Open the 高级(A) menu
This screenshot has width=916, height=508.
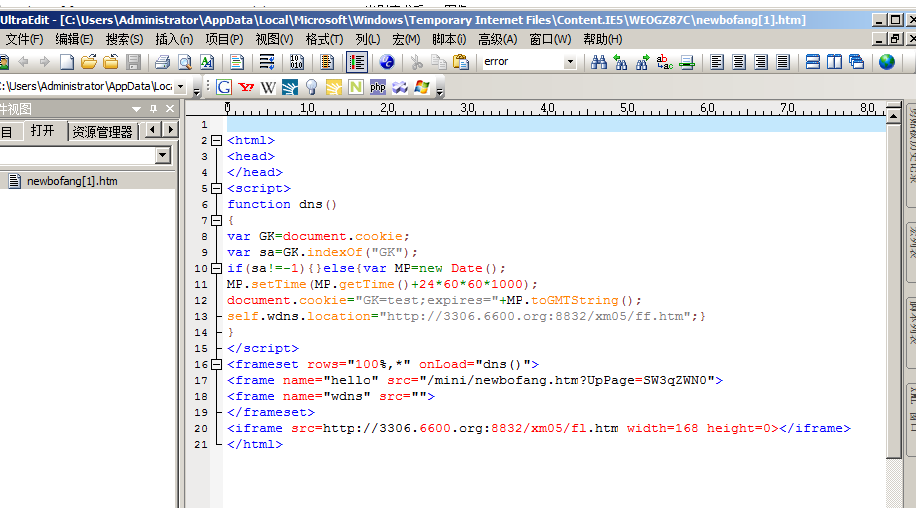point(498,39)
